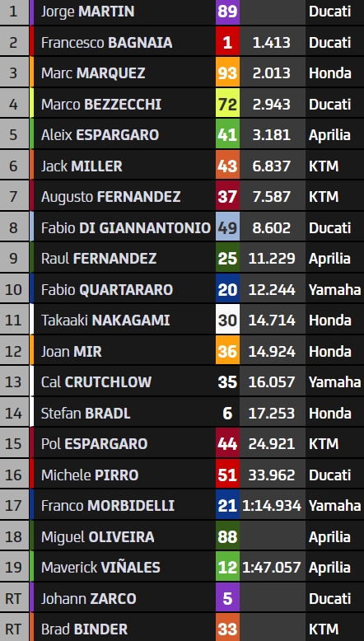364x641 pixels.
Task: Click Marc MARQUEZ's orange 93 badge
Action: (227, 73)
